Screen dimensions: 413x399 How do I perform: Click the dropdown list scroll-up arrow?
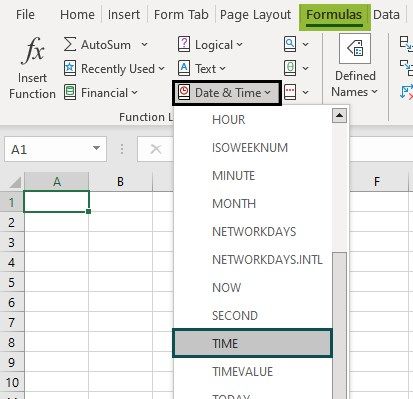pos(339,116)
